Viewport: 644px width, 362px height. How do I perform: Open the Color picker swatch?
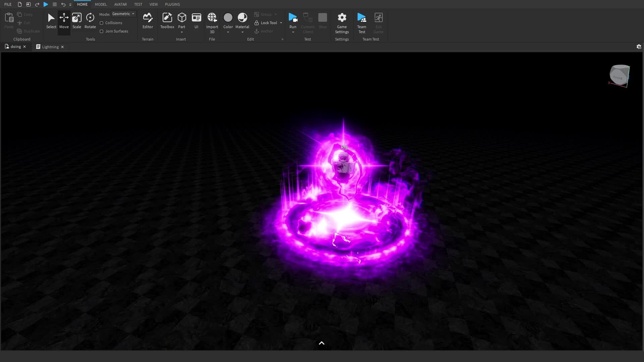pos(228,17)
